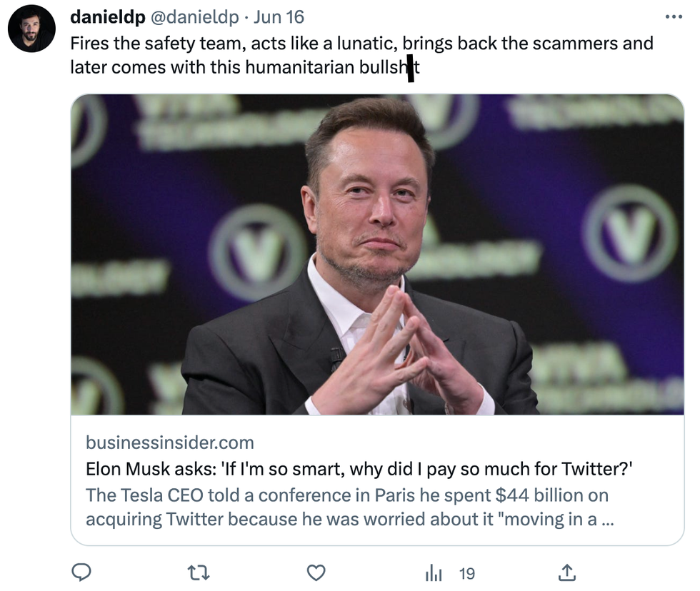Click danieldp's profile avatar picture

[x=31, y=29]
